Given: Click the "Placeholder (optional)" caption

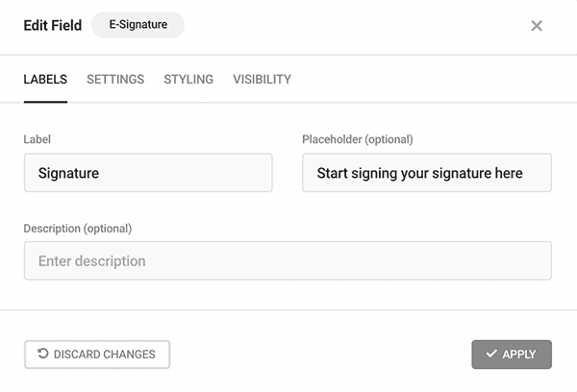Looking at the screenshot, I should tap(358, 139).
